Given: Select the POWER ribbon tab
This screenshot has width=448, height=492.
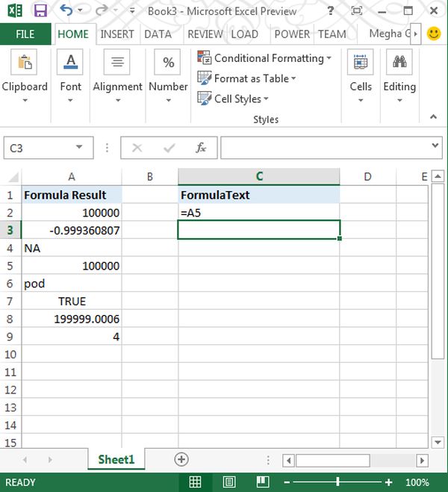Looking at the screenshot, I should click(292, 34).
